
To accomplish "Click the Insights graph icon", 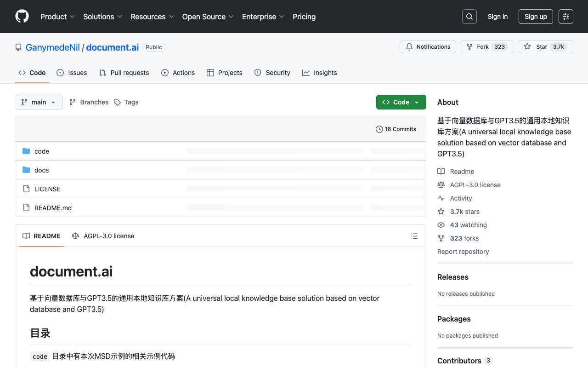I will pyautogui.click(x=306, y=73).
